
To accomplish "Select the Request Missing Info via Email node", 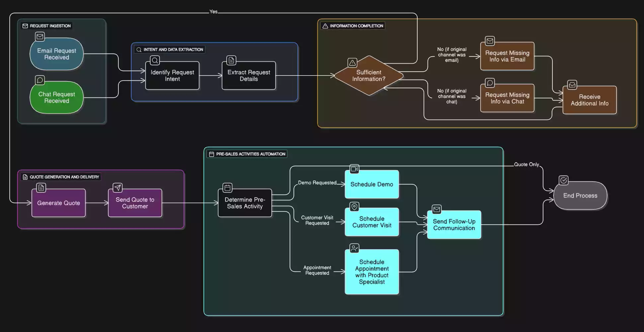I will pyautogui.click(x=507, y=56).
